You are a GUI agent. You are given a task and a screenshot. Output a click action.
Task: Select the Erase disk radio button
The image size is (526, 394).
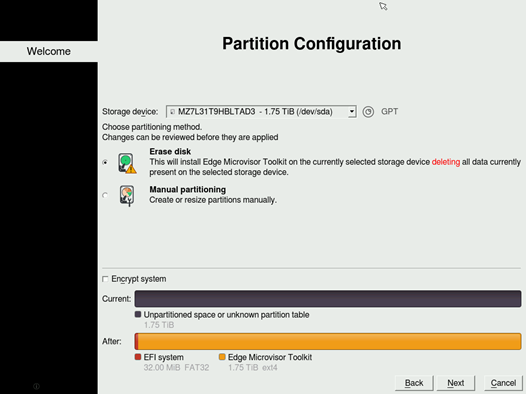tap(105, 162)
